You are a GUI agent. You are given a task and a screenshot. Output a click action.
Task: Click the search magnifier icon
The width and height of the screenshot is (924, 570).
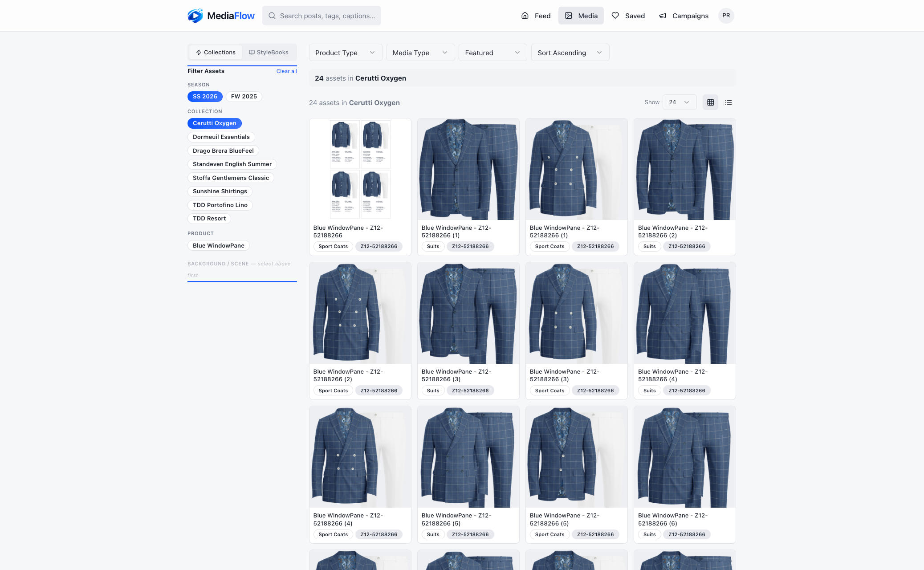pos(272,16)
